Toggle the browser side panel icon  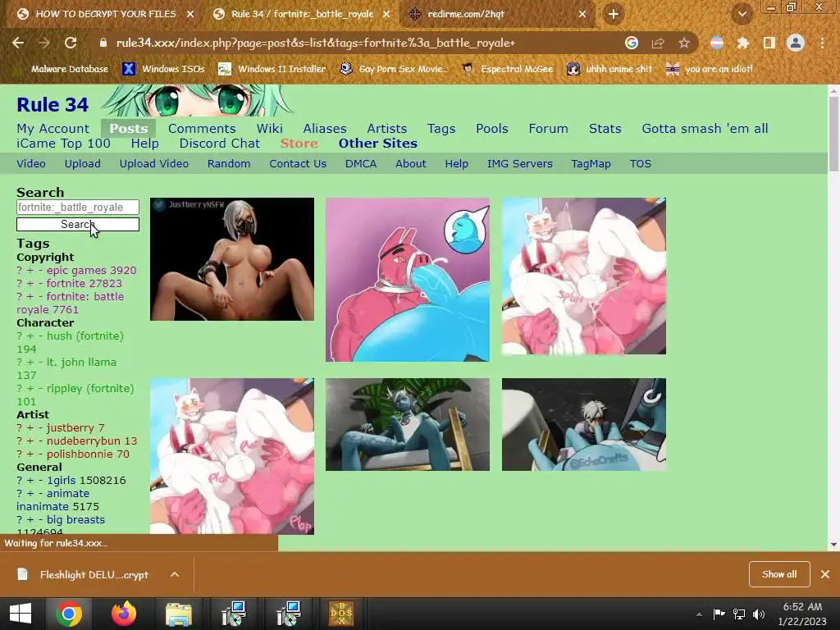pos(769,43)
